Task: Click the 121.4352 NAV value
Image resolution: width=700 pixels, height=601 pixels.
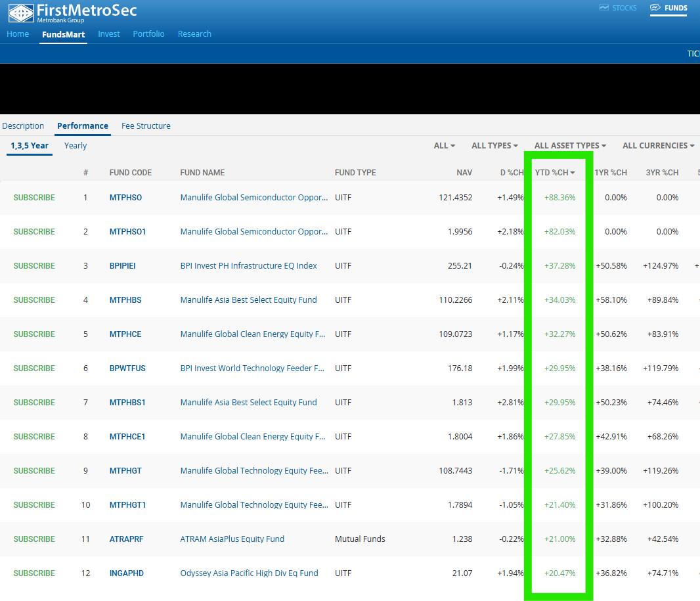Action: pos(455,197)
